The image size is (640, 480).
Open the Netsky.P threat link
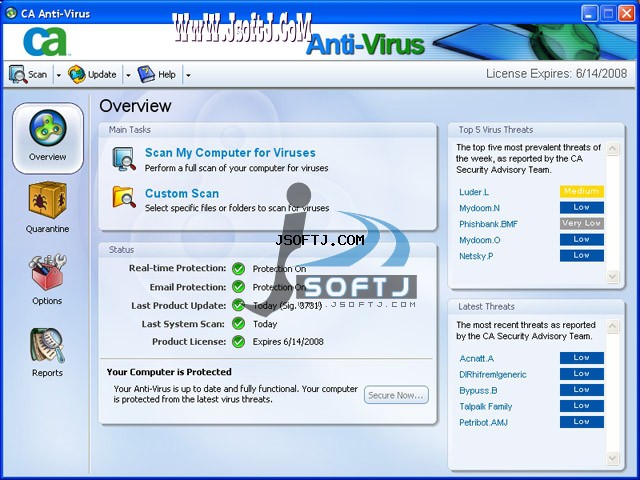click(x=476, y=256)
